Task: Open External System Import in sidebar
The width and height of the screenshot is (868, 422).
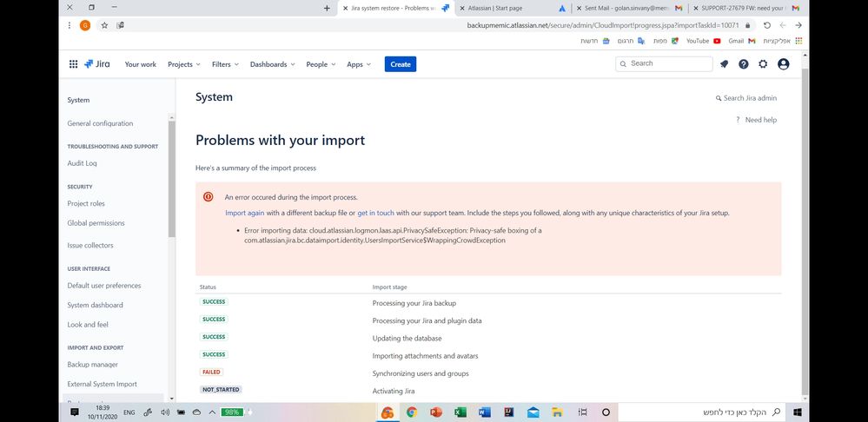Action: (102, 384)
